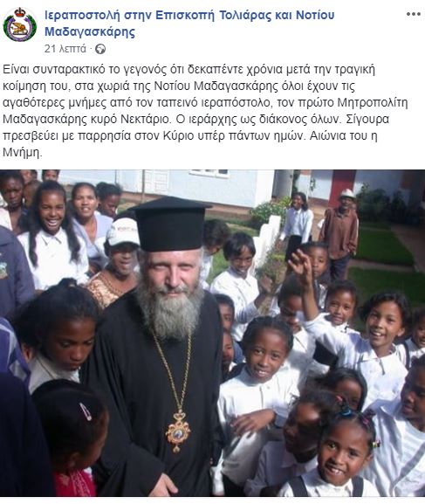Click the post text starting Είναι συνταρακτικό

(206, 111)
